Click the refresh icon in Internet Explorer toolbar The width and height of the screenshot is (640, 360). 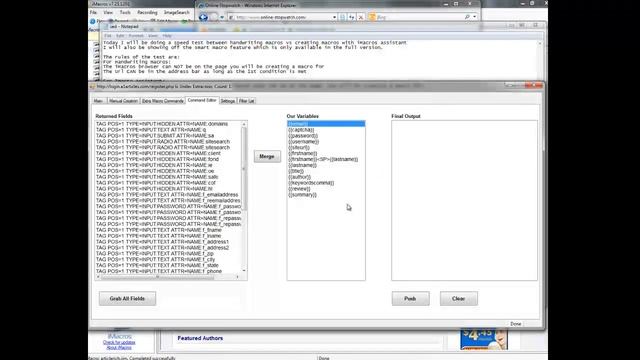tap(351, 17)
